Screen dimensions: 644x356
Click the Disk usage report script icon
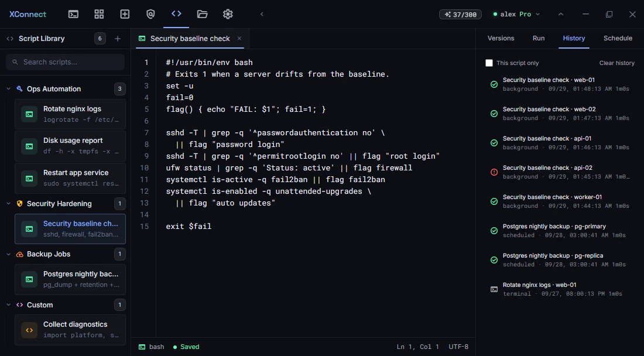[x=29, y=146]
